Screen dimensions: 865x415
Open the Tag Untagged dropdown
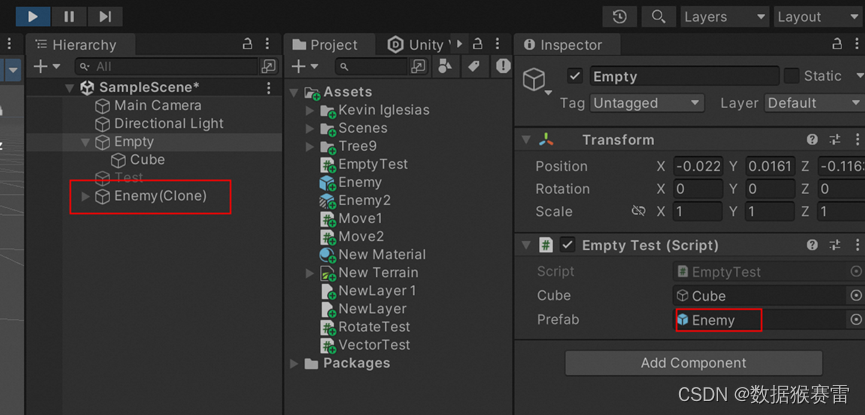tap(647, 103)
